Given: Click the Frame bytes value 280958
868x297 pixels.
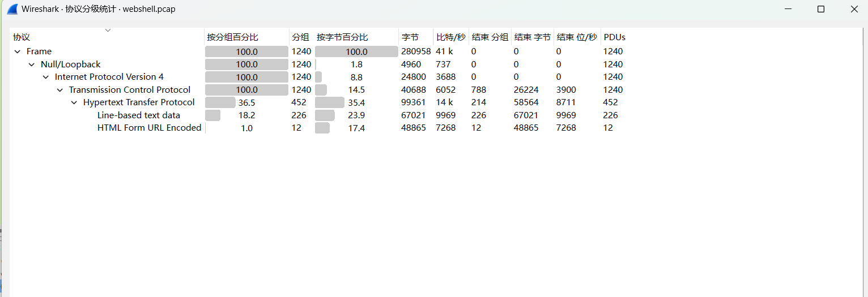Looking at the screenshot, I should point(416,51).
